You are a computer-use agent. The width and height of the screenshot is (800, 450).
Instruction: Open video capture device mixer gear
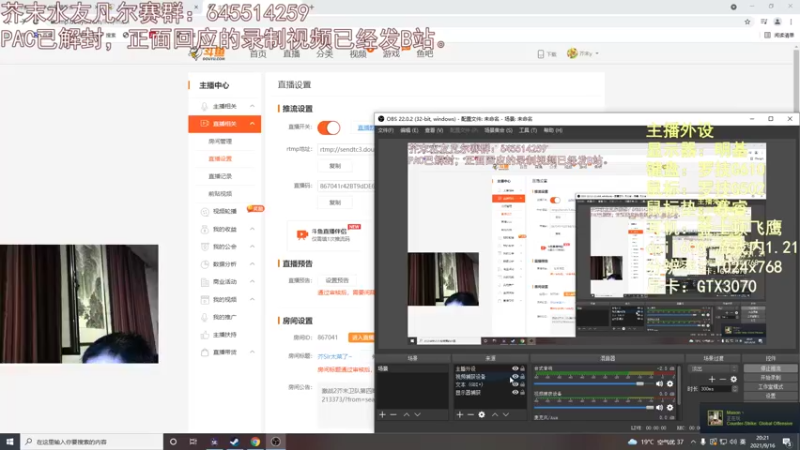pyautogui.click(x=670, y=408)
